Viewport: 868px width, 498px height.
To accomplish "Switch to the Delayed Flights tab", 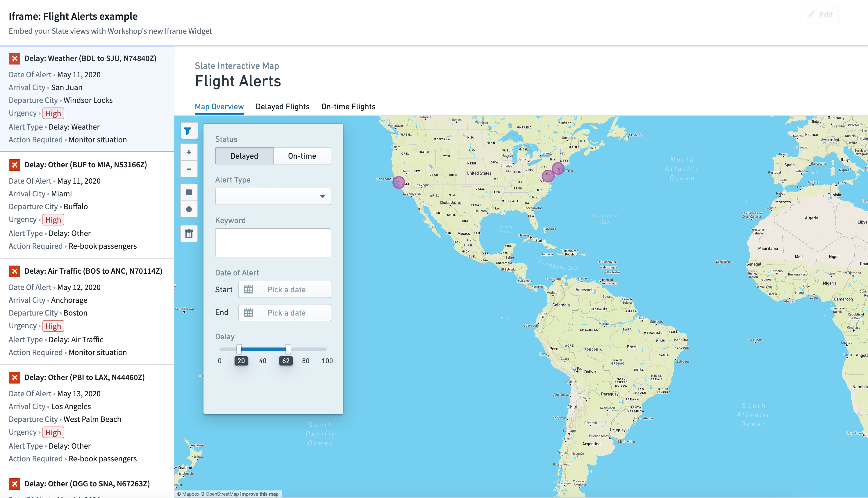I will coord(282,106).
